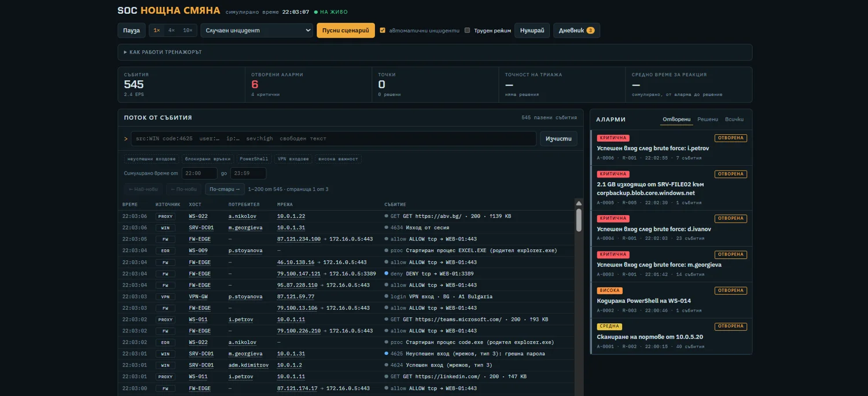Click host VPN-GW in the event table
This screenshot has height=396, width=868.
pos(198,297)
